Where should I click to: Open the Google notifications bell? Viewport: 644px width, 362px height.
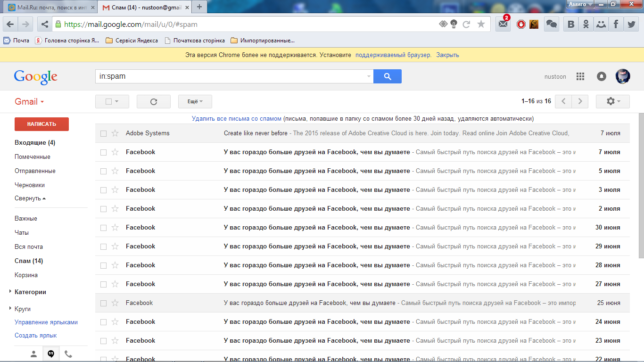602,76
